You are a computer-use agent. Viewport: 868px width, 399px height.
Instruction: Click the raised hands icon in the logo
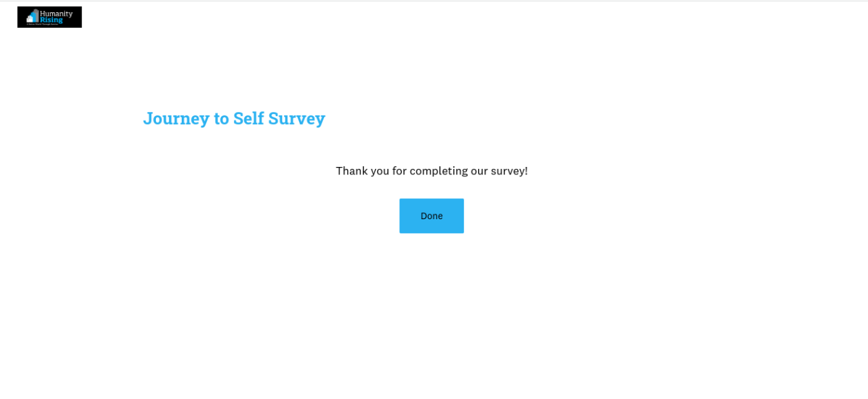point(32,17)
